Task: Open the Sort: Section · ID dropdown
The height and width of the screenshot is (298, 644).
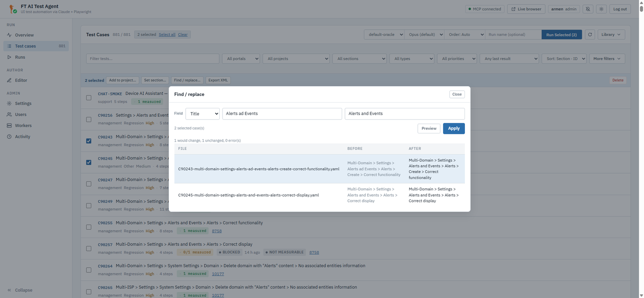Action: coord(564,59)
